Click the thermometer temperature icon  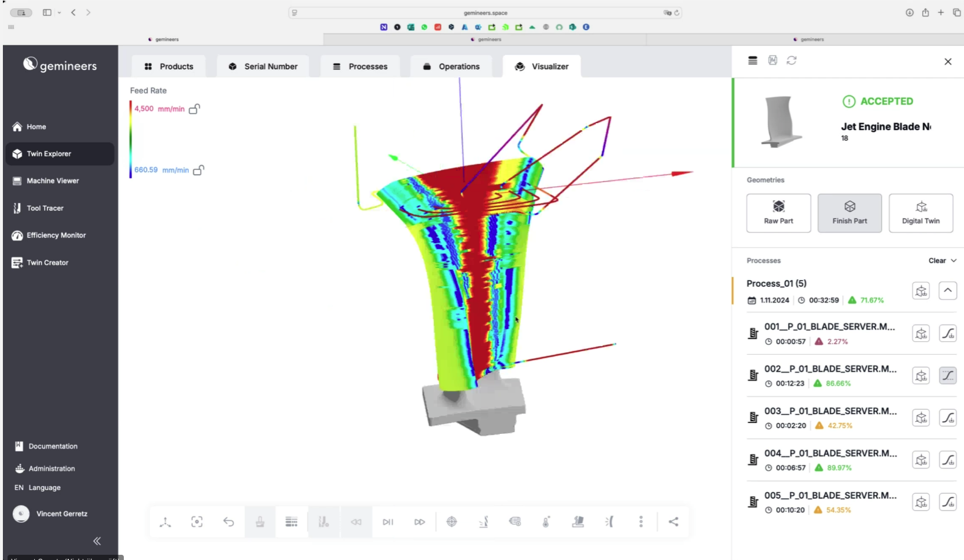pyautogui.click(x=546, y=522)
